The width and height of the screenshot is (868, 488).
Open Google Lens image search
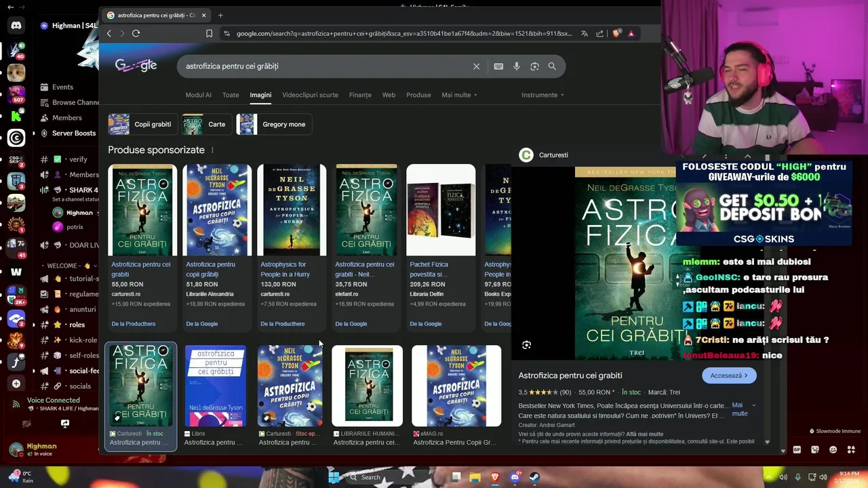tap(534, 66)
